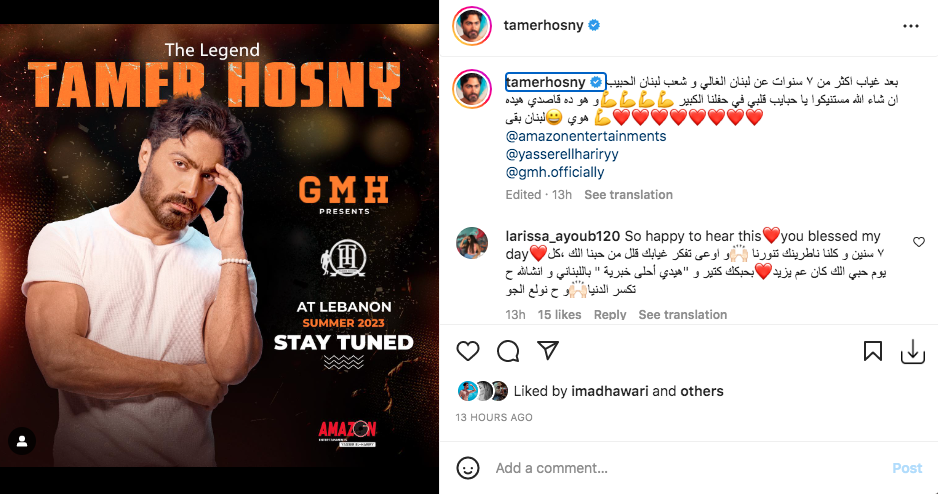This screenshot has height=494, width=938.
Task: Reply to larissa_ayoub120's comment
Action: (x=610, y=315)
